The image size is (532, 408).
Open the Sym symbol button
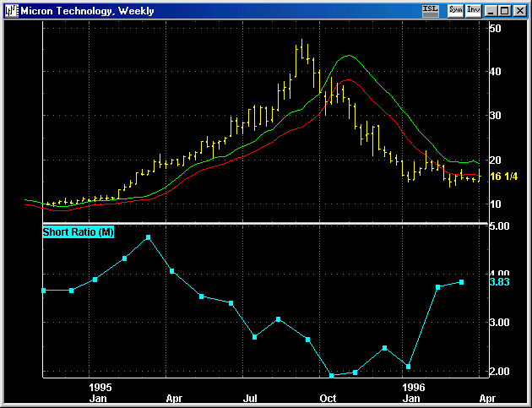click(x=455, y=10)
